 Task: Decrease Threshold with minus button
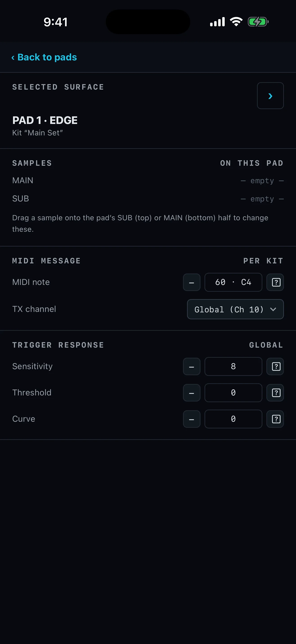point(192,393)
